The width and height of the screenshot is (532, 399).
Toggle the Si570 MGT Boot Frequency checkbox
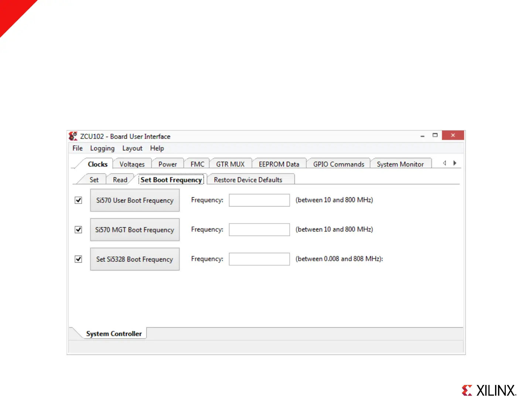tap(78, 230)
